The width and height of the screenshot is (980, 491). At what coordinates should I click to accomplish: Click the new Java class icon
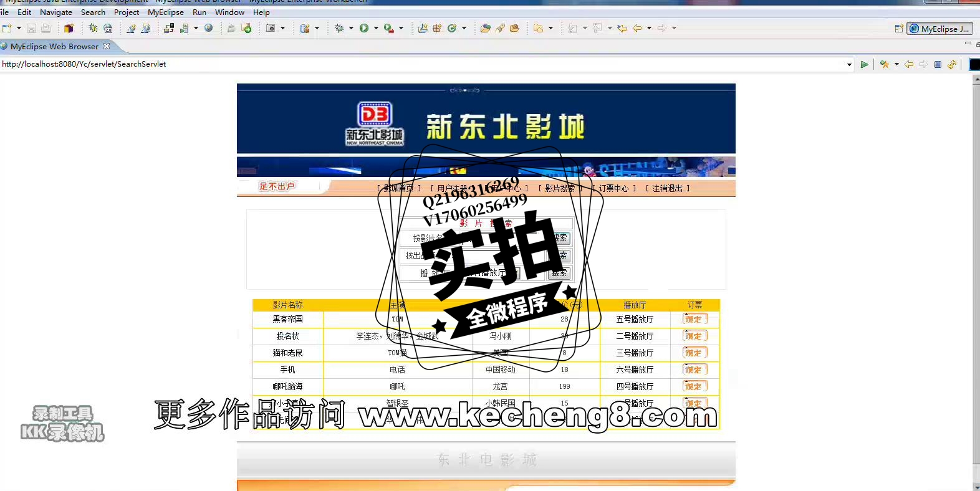452,28
